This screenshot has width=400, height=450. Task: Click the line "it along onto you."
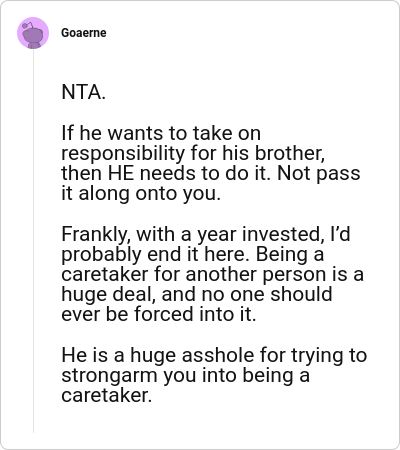click(141, 194)
